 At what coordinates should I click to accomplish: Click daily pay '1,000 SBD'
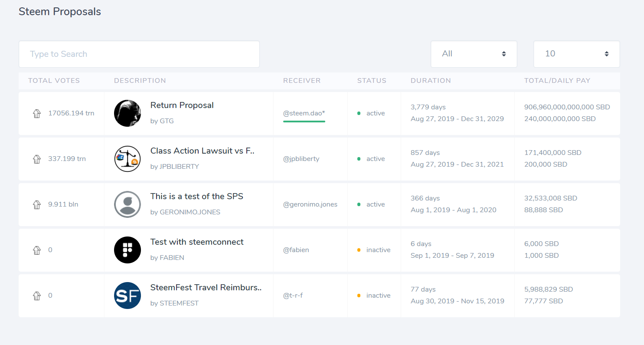[x=542, y=256]
